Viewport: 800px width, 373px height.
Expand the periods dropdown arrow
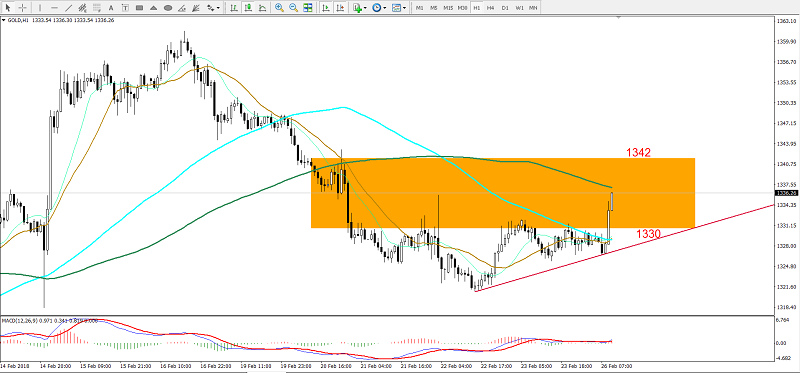click(x=385, y=8)
